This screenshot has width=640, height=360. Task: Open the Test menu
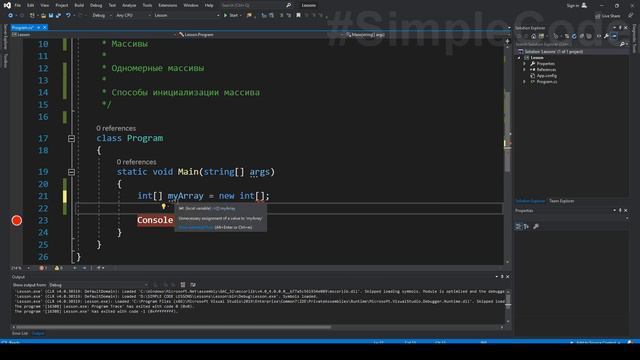tap(112, 5)
